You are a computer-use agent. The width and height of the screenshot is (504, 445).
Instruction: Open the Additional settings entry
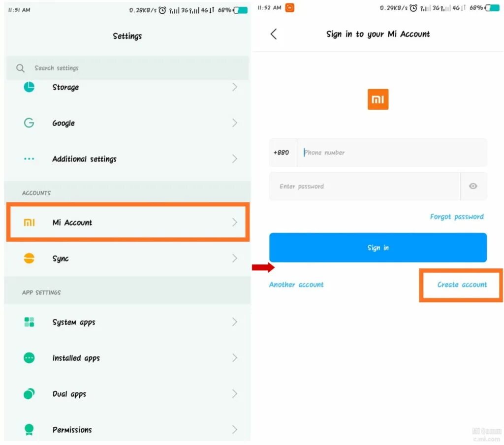click(127, 159)
